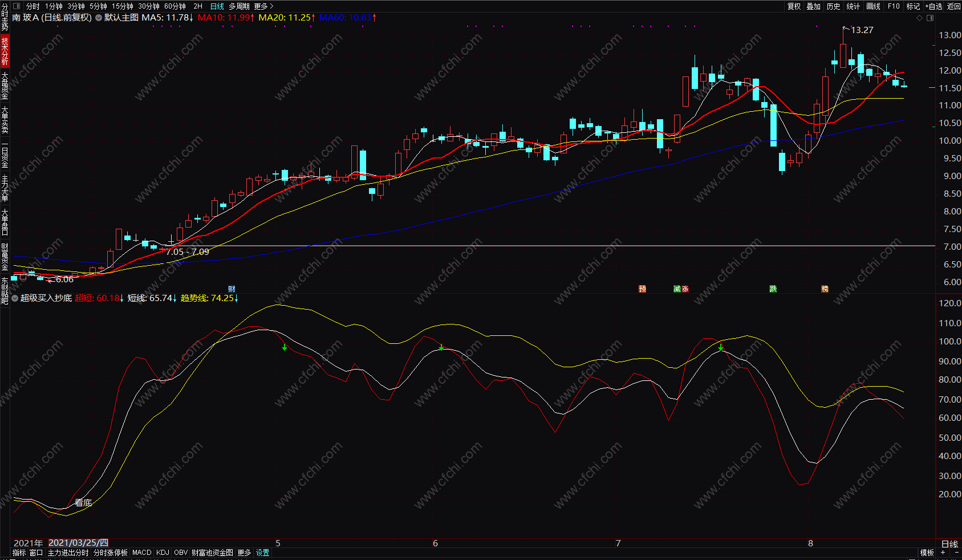The height and width of the screenshot is (560, 962).
Task: Open 分时走势 sidebar tab
Action: click(x=5, y=17)
